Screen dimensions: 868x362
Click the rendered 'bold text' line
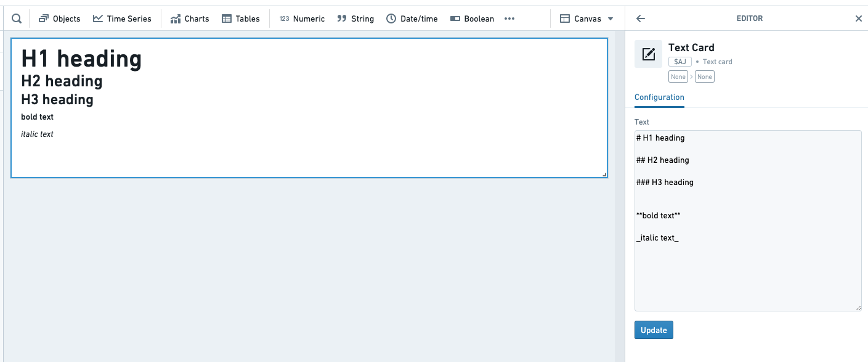(x=38, y=117)
